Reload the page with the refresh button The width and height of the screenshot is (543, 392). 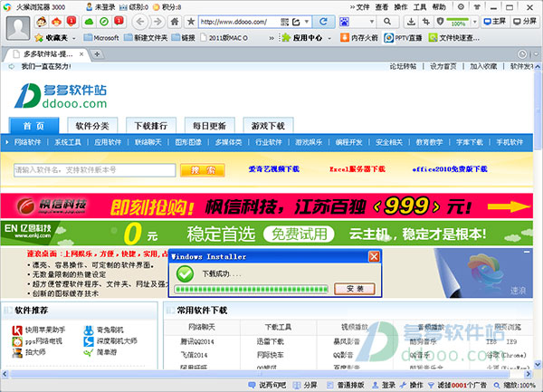click(323, 22)
